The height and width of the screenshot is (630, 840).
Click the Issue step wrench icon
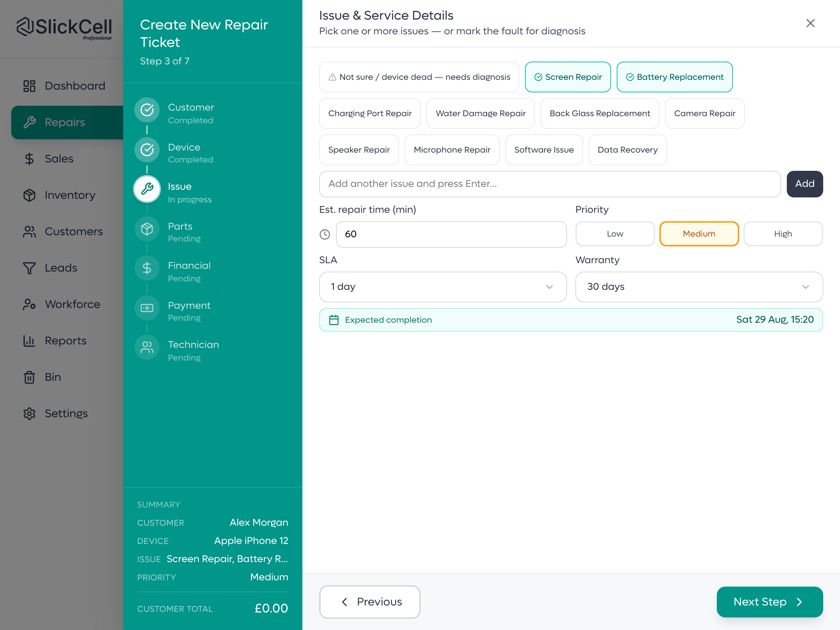click(147, 189)
